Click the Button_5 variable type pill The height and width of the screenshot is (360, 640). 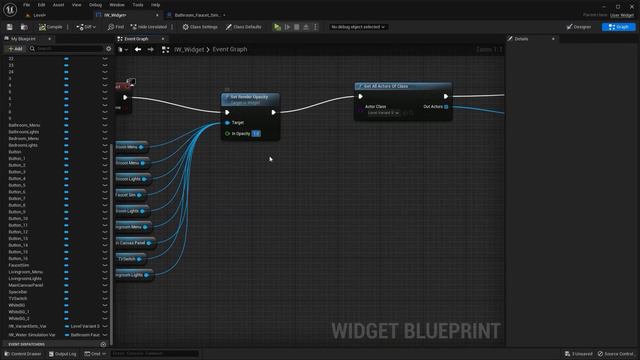click(x=66, y=185)
